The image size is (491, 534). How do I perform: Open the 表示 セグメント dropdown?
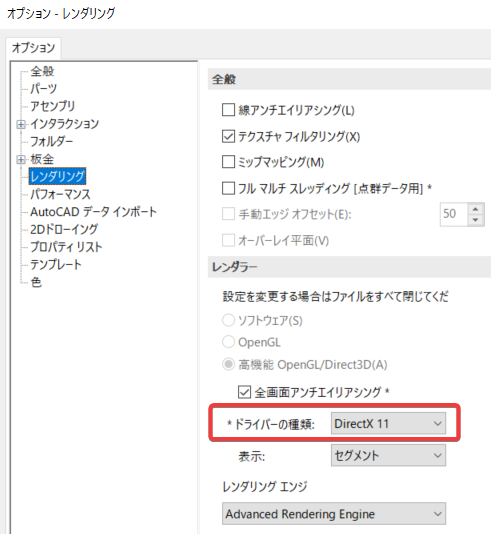click(388, 455)
